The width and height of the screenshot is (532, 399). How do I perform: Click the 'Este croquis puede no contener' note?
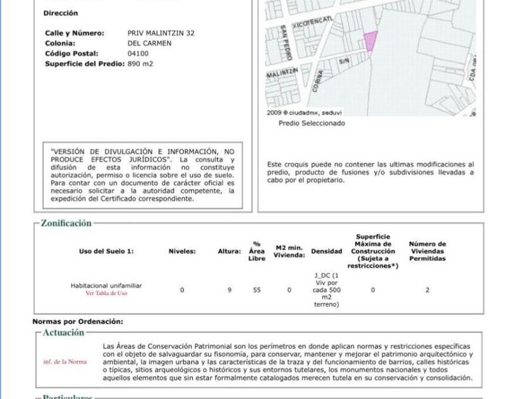pos(370,172)
